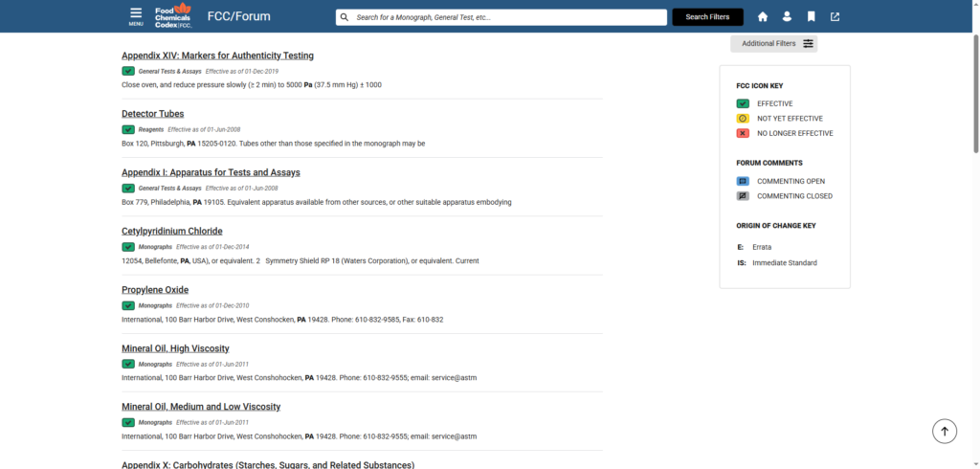Click the external link icon in header
This screenshot has width=980, height=469.
(x=835, y=17)
